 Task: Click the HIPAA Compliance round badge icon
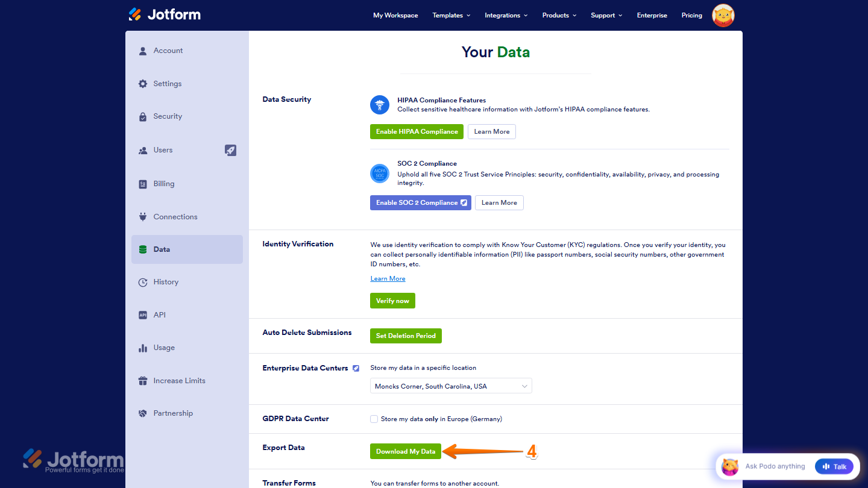(380, 105)
